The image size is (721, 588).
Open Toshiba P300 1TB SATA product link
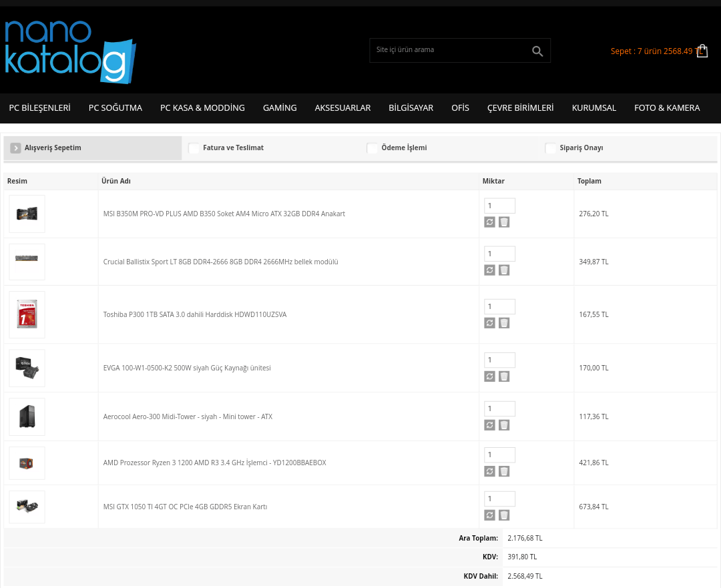click(x=195, y=314)
